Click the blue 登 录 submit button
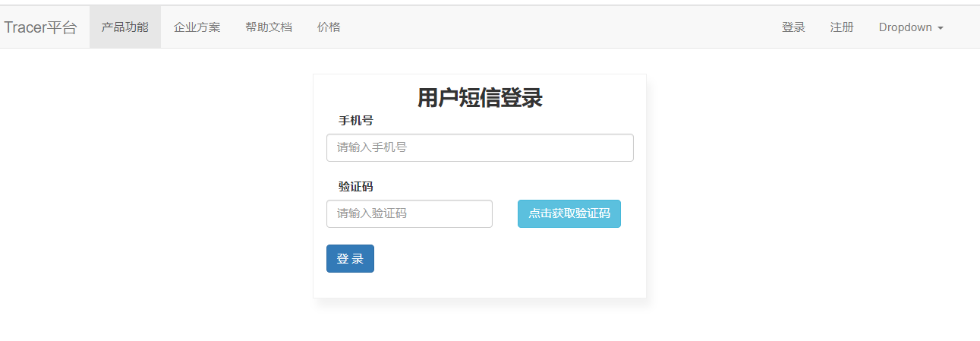The width and height of the screenshot is (980, 341). tap(350, 258)
